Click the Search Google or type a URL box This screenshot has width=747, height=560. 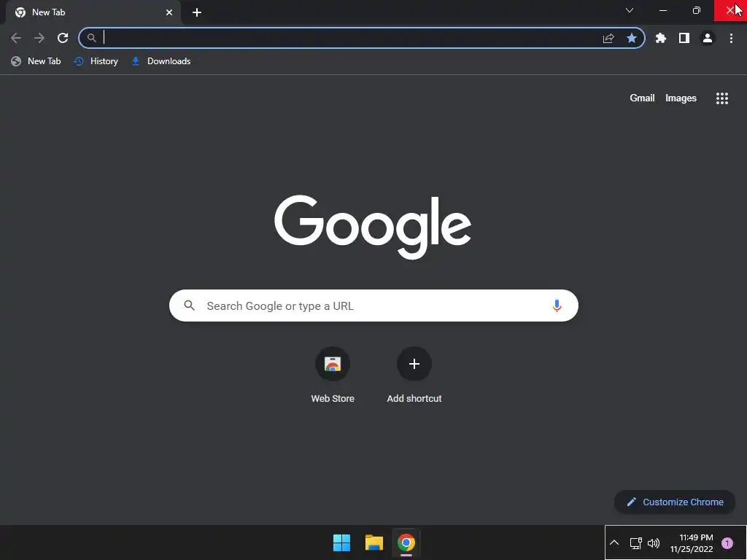pos(373,306)
